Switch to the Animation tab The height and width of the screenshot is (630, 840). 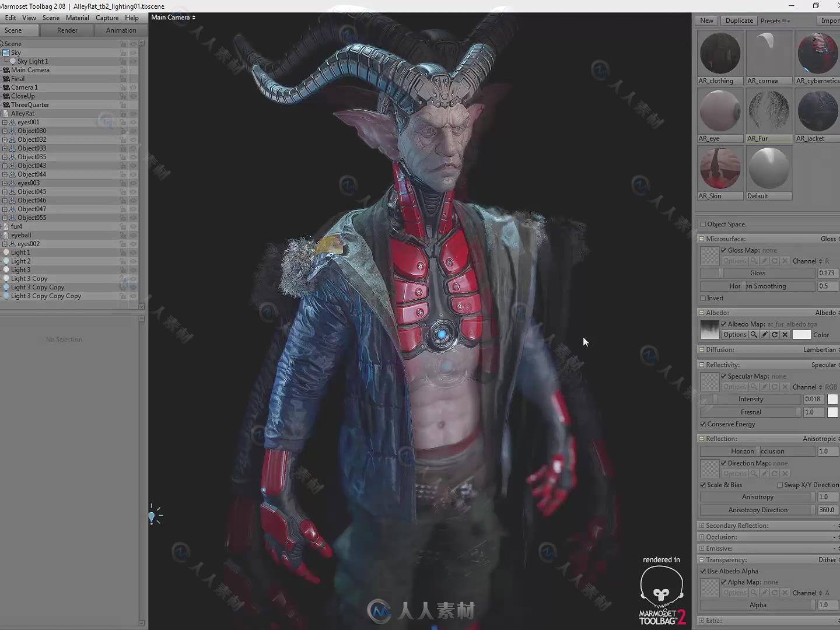click(x=121, y=30)
